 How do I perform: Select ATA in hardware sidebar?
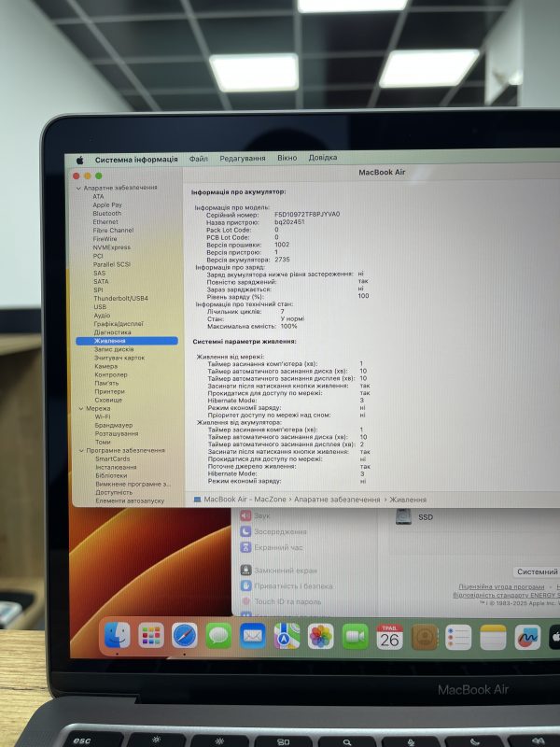click(98, 196)
